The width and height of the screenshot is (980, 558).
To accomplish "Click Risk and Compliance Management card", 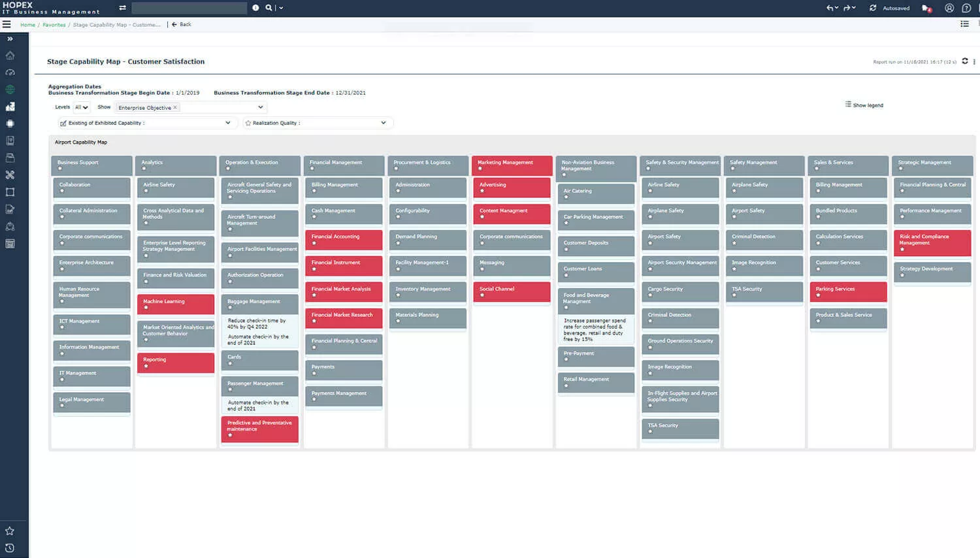I will click(932, 242).
